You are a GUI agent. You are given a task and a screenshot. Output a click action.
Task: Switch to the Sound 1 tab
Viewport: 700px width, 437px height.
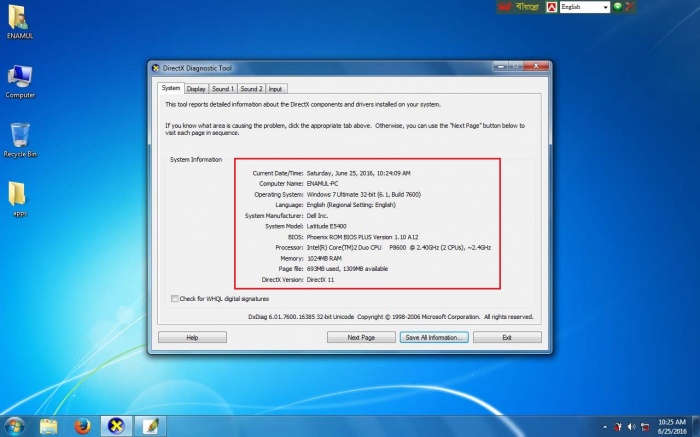coord(223,89)
